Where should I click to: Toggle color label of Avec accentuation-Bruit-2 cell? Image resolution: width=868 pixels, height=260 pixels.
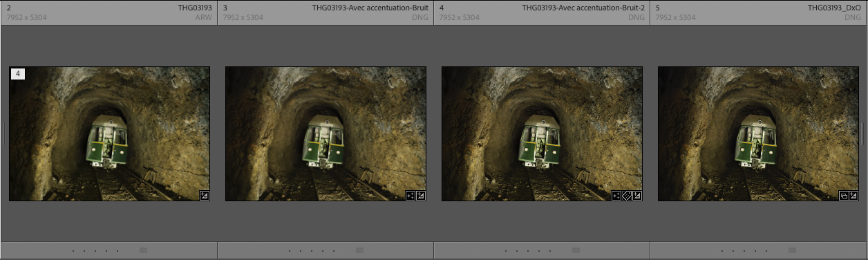point(576,250)
